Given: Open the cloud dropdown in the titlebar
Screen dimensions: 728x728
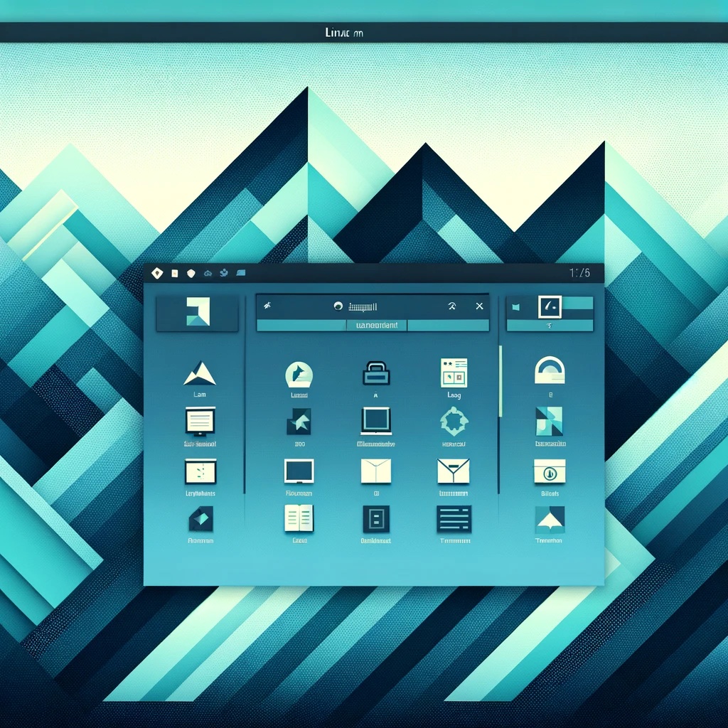Looking at the screenshot, I should click(x=207, y=272).
